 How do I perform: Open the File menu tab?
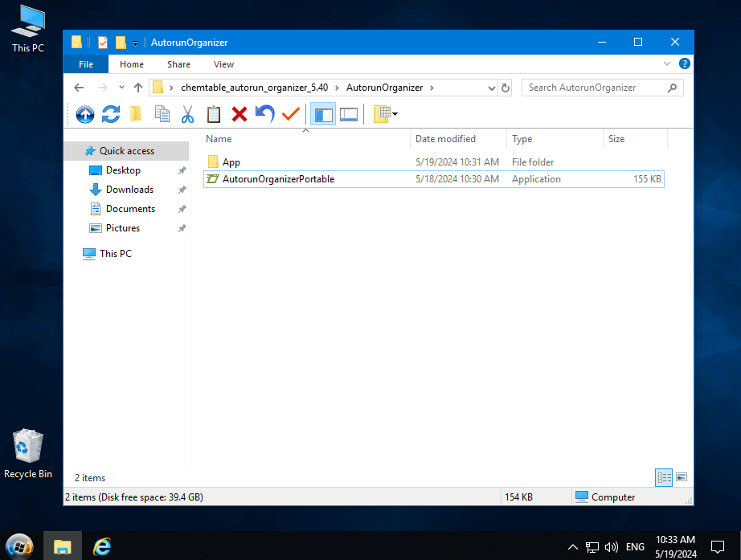(86, 64)
